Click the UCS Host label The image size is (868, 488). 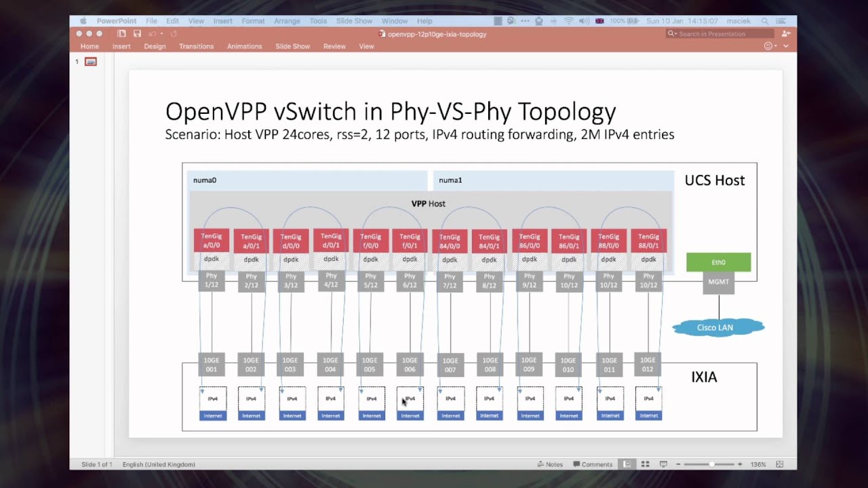coord(715,180)
